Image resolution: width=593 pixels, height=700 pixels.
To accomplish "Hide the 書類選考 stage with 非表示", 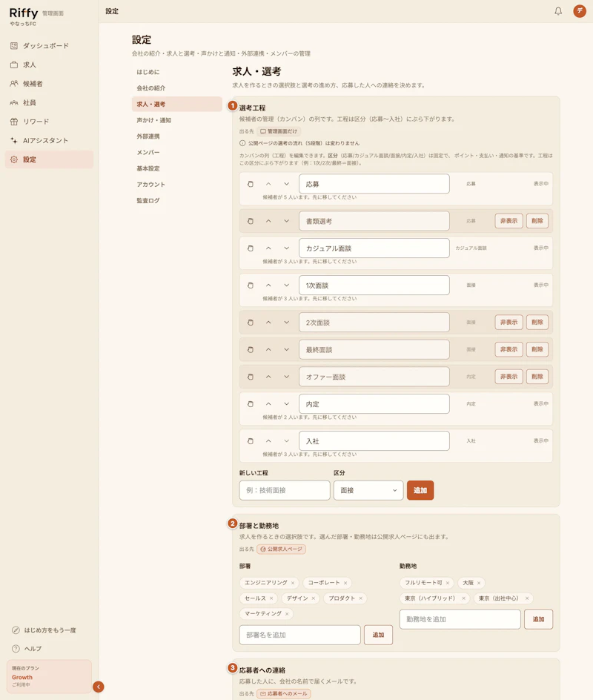I will [508, 221].
